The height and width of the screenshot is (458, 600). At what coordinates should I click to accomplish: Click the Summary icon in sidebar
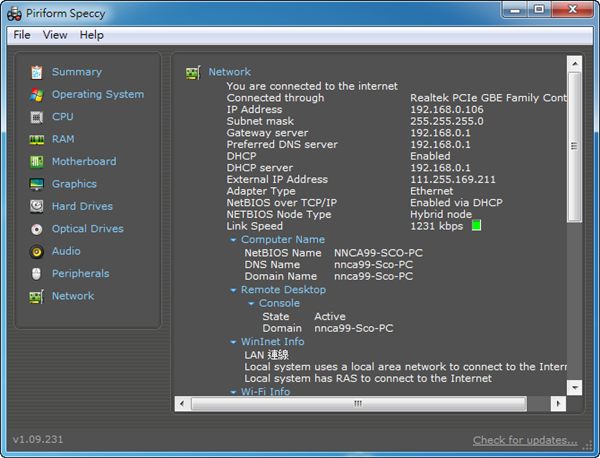(37, 72)
